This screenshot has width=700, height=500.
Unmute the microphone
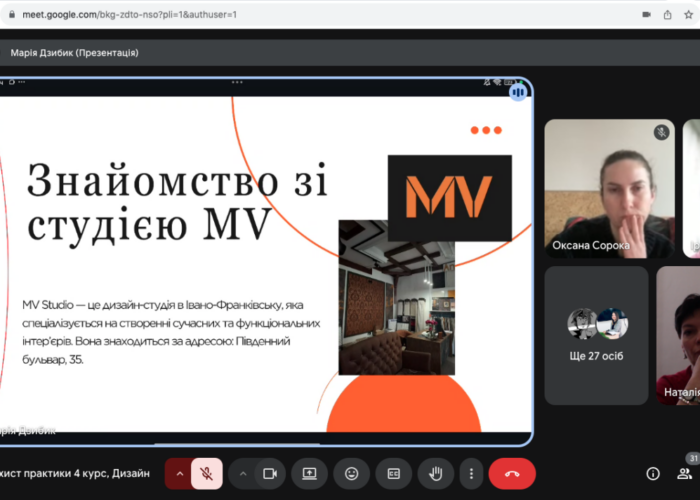pyautogui.click(x=207, y=473)
